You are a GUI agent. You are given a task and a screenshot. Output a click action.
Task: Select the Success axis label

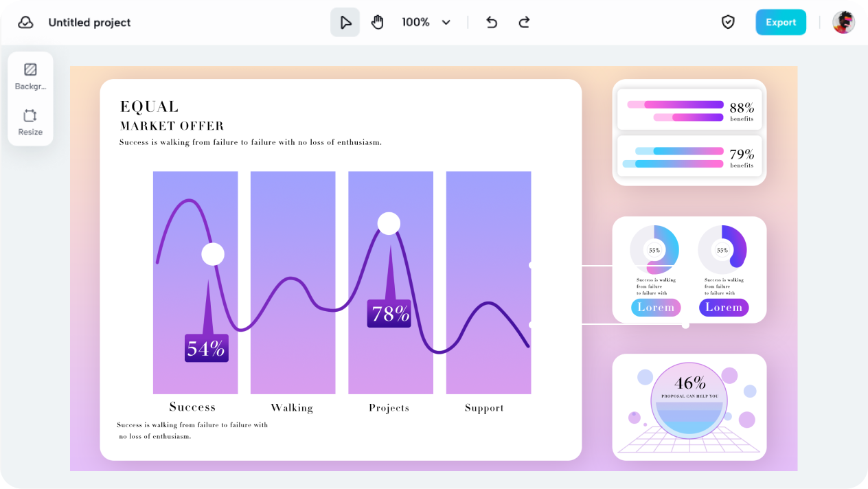(192, 407)
